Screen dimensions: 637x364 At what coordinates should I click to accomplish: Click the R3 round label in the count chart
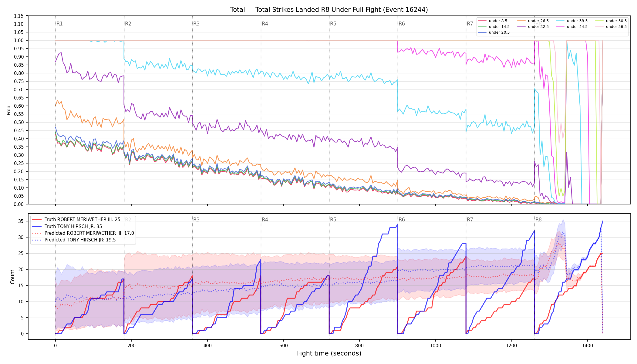coord(196,220)
